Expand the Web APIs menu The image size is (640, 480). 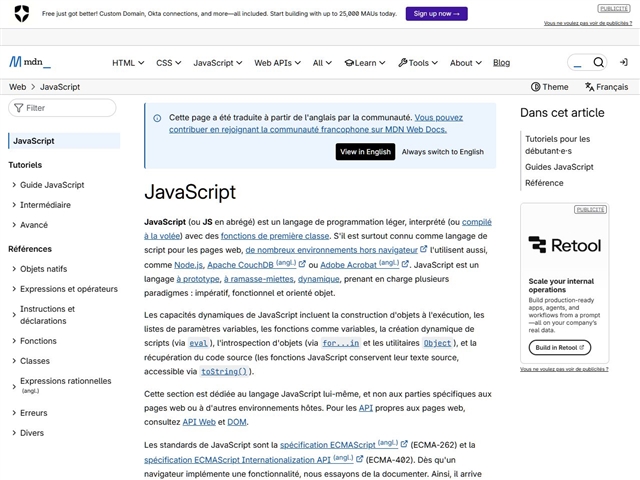pyautogui.click(x=278, y=63)
